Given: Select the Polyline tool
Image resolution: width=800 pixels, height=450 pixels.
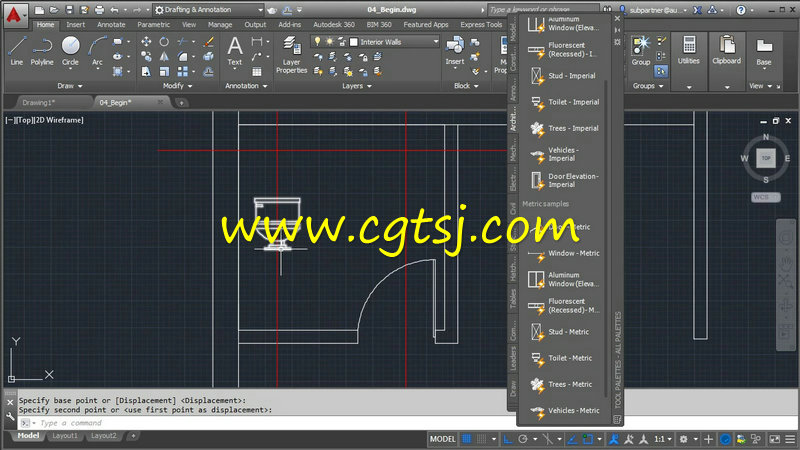Looking at the screenshot, I should click(x=42, y=51).
